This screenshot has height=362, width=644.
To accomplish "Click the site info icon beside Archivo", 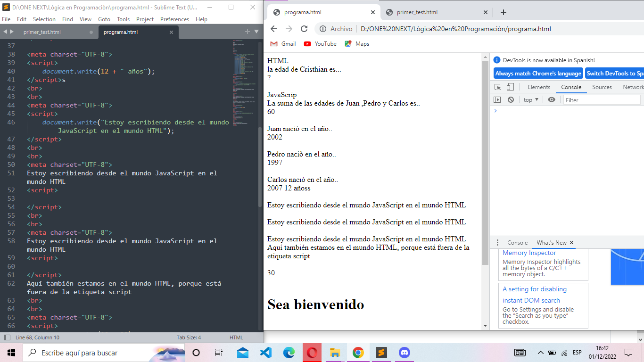I will 323,29.
